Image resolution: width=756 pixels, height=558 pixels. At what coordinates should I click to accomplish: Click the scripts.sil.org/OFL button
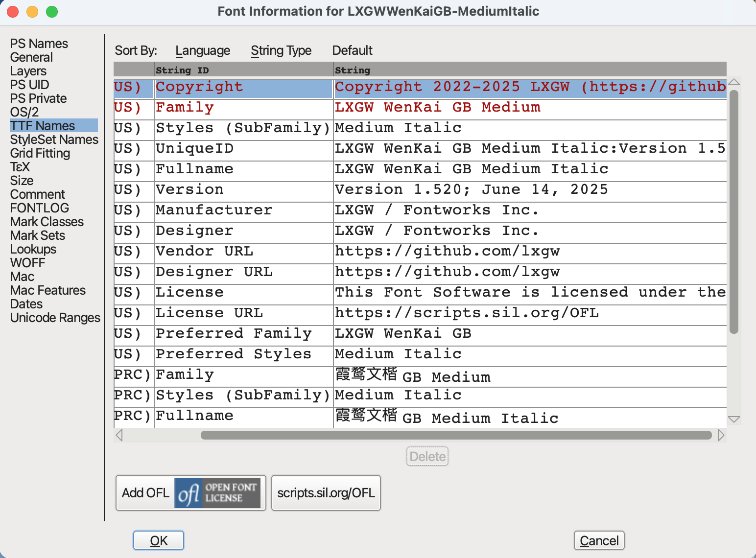[326, 493]
